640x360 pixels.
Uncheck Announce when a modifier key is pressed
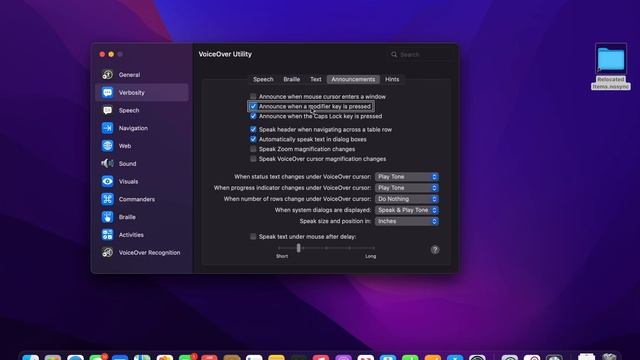click(x=253, y=107)
